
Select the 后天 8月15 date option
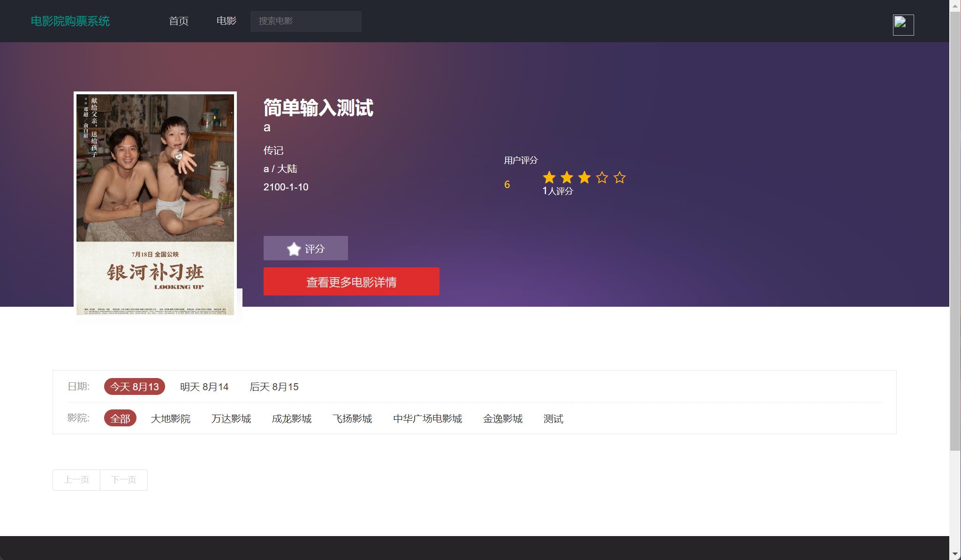click(x=274, y=386)
